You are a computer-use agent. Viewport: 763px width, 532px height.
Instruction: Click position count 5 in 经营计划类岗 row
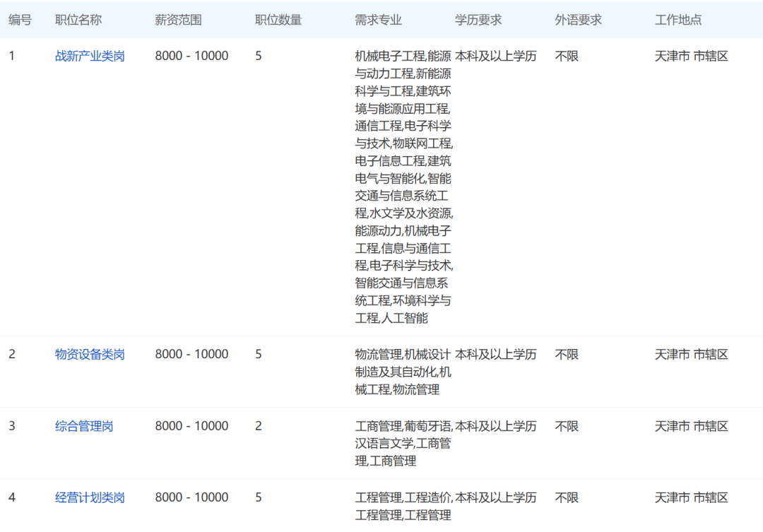pyautogui.click(x=259, y=497)
